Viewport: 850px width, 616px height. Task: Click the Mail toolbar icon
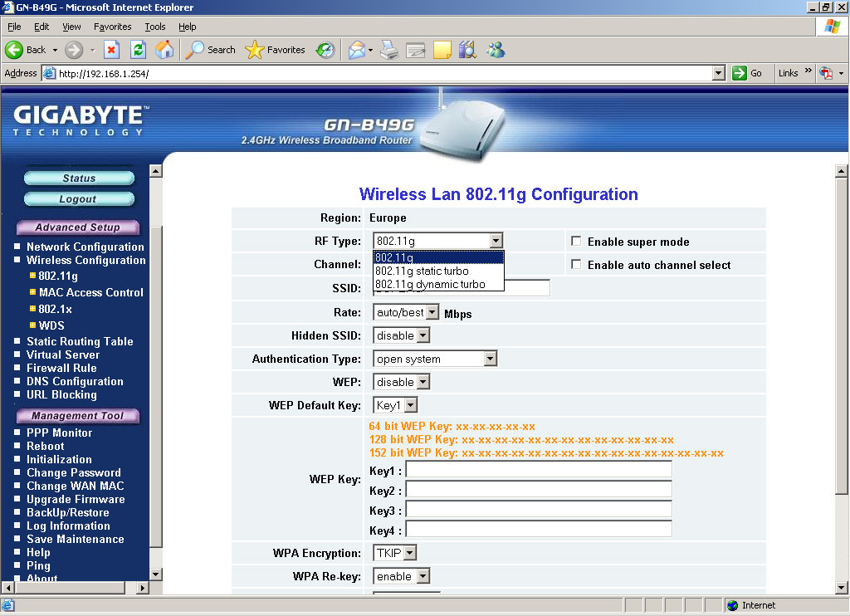[x=357, y=50]
